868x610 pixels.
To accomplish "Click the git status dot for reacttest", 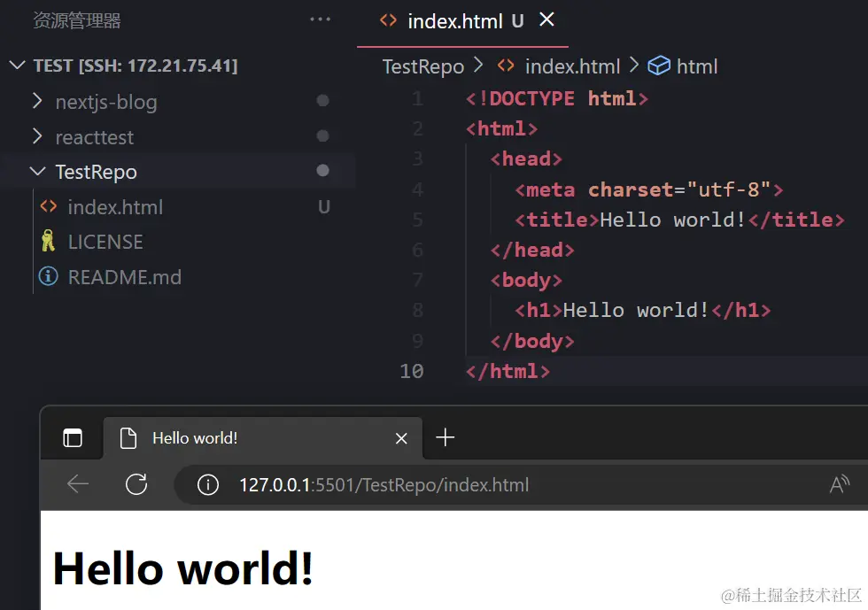I will point(322,136).
